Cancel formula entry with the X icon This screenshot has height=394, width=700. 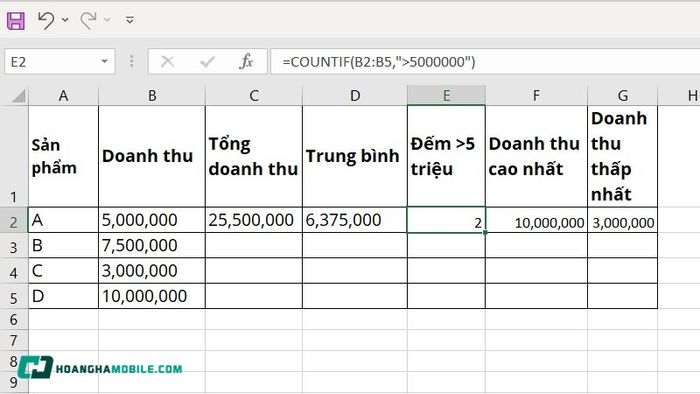(168, 62)
